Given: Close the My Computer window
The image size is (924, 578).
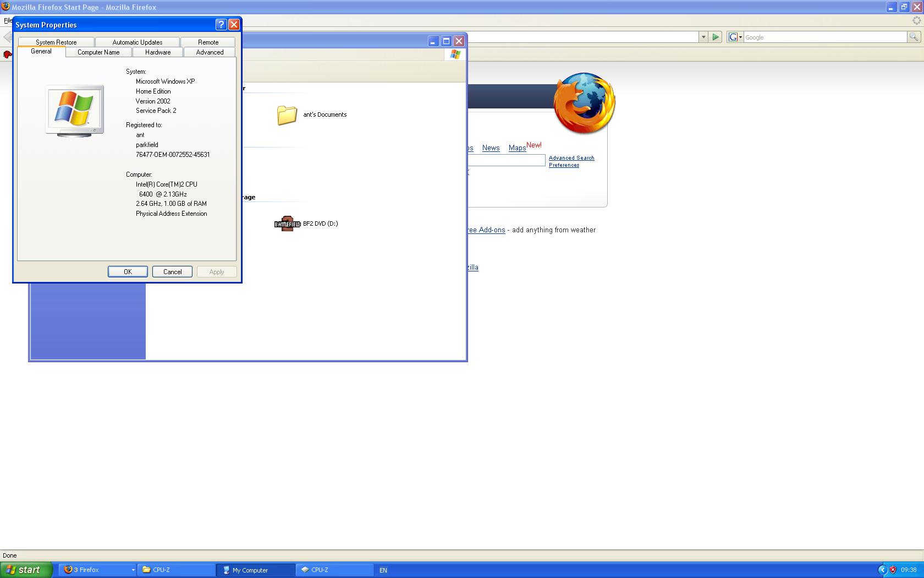Looking at the screenshot, I should pos(459,41).
